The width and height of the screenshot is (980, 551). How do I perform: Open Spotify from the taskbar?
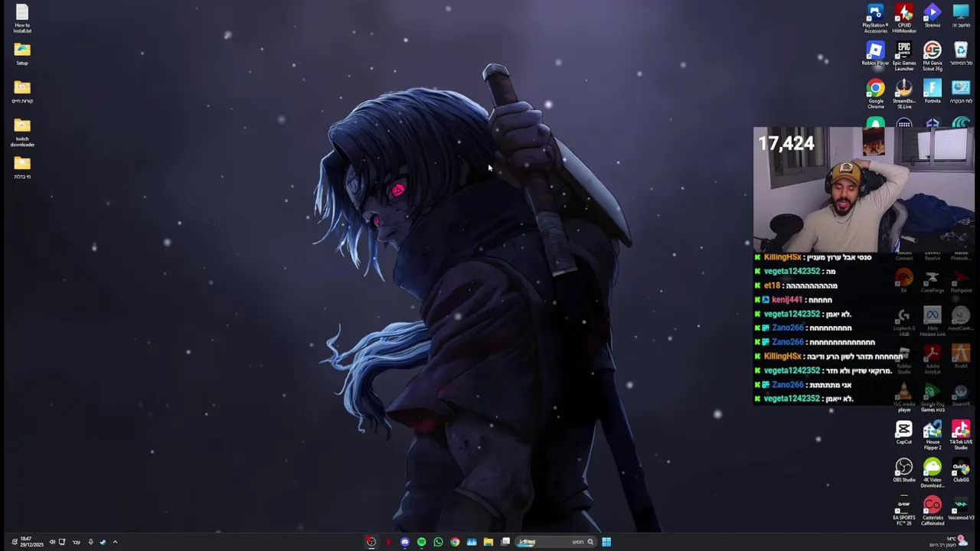[x=421, y=542]
